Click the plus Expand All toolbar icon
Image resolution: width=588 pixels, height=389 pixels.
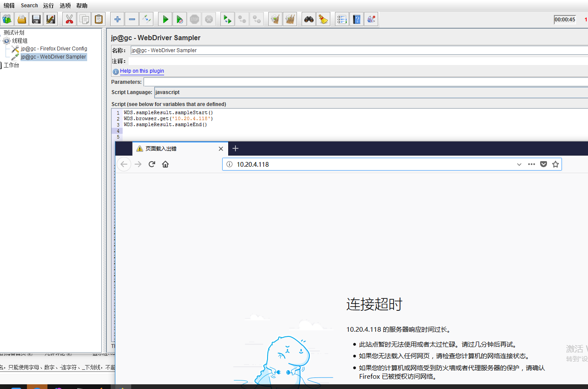point(118,19)
